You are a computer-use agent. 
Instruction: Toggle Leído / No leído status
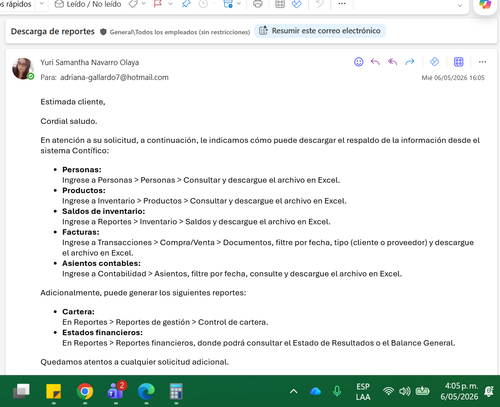click(x=88, y=4)
